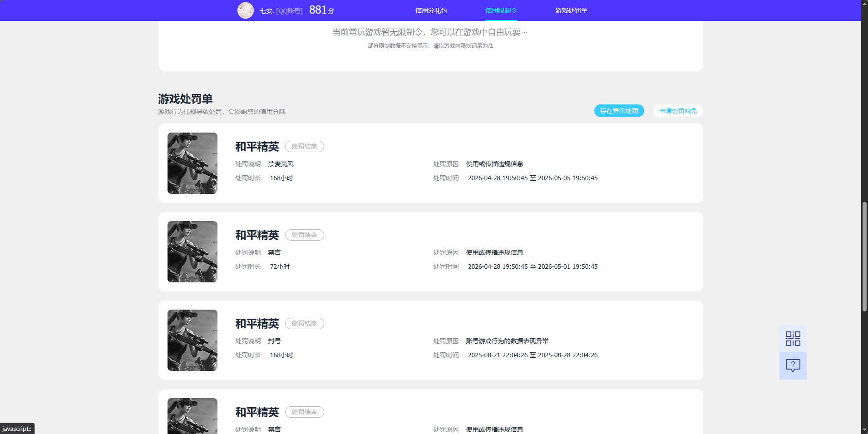Screen dimensions: 868x434
Task: Click the 存在异常处罚 button
Action: tap(619, 111)
